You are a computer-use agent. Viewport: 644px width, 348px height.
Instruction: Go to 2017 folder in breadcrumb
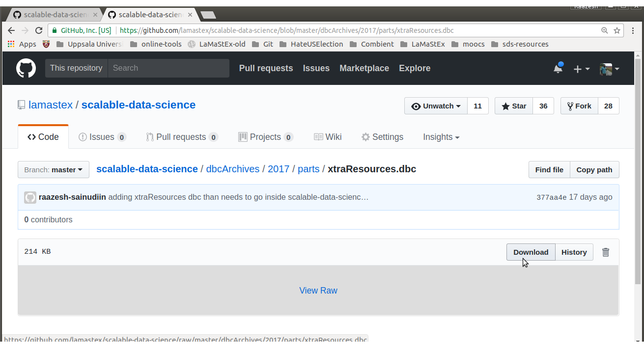[279, 169]
